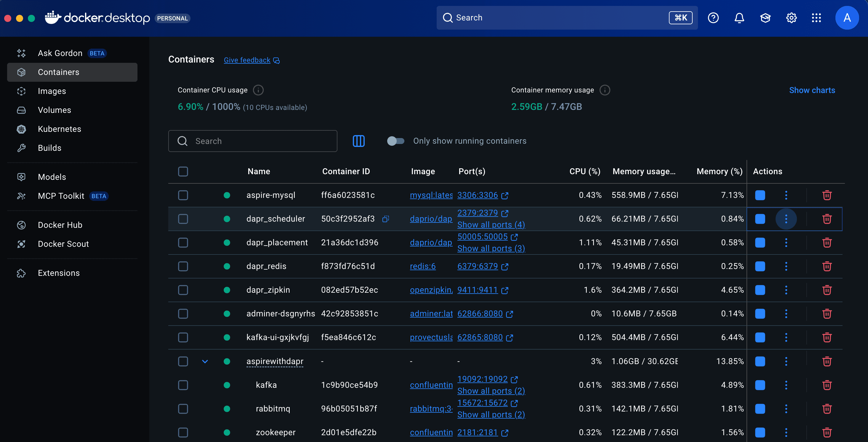
Task: Show all ports (4) for dapr_scheduler
Action: click(491, 225)
